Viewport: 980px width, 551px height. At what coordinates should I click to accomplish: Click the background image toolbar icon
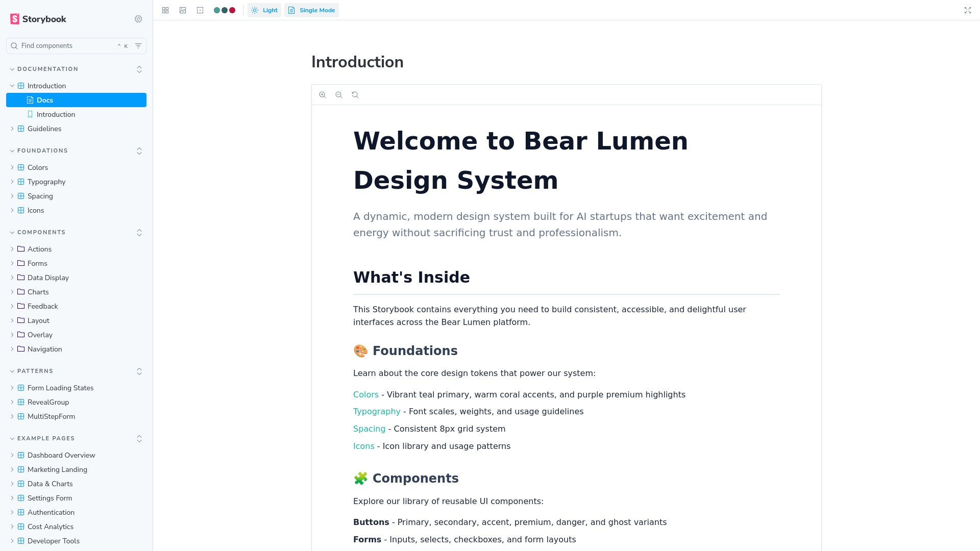point(183,10)
